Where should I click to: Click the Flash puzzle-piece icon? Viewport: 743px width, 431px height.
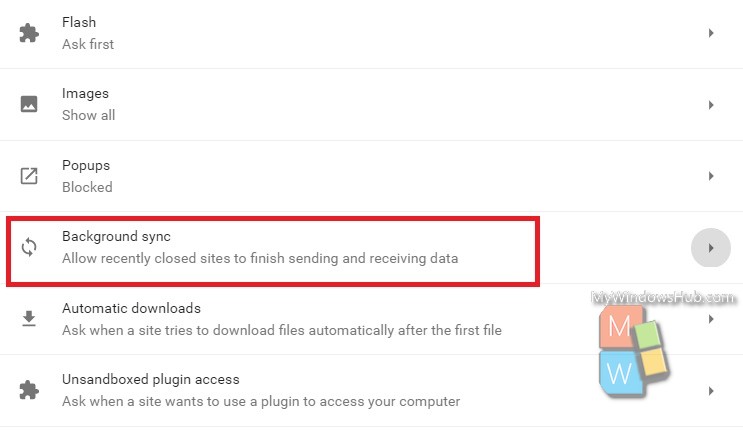click(29, 33)
